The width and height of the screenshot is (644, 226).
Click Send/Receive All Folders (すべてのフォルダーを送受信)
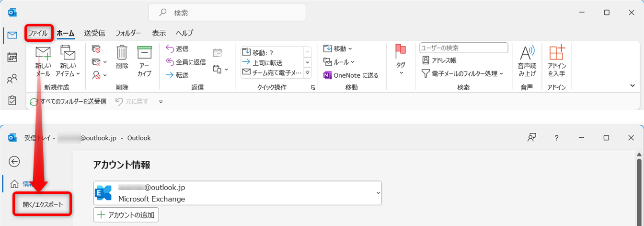point(68,101)
